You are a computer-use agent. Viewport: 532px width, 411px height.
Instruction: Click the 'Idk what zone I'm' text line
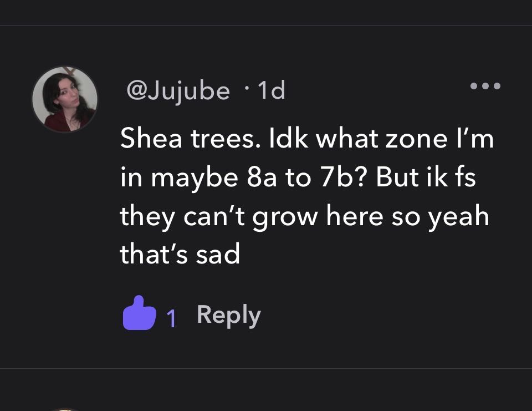(x=381, y=138)
